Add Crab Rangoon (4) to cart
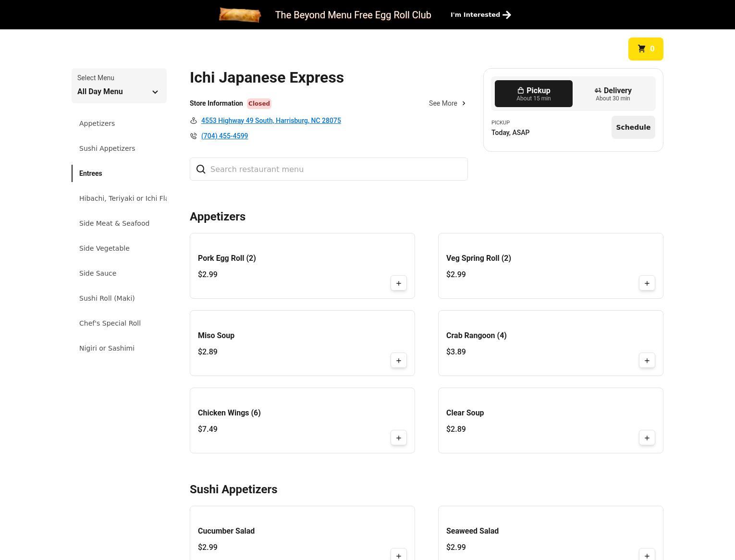735x560 pixels. pos(647,361)
